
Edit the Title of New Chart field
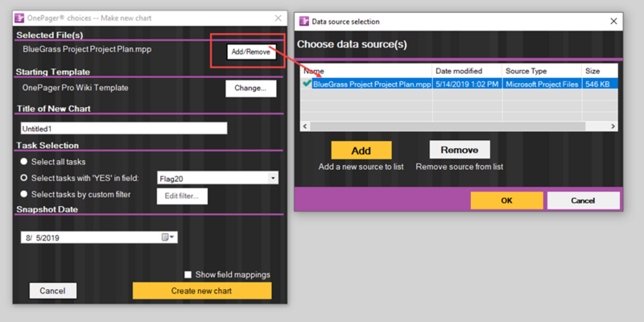click(124, 129)
